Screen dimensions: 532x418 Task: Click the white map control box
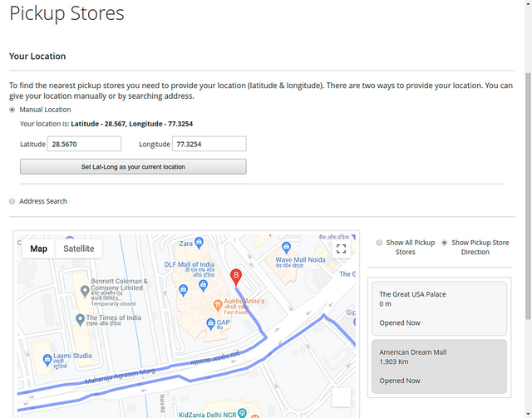coord(341,397)
